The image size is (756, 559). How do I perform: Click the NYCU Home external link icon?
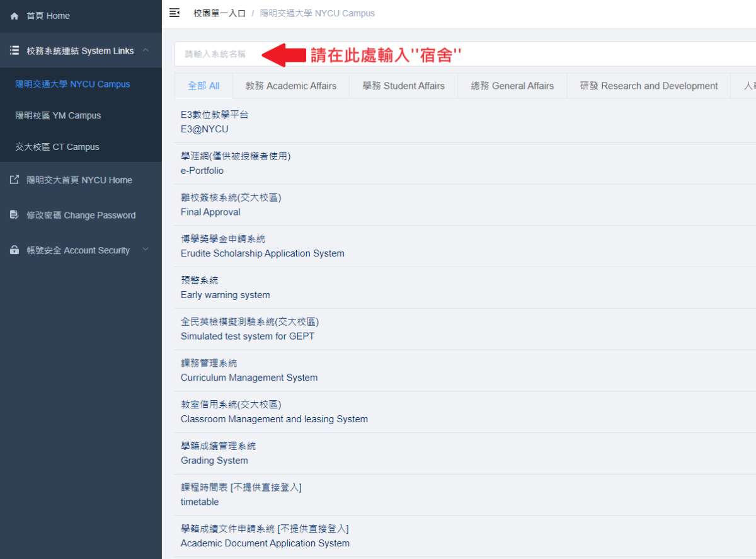(14, 180)
